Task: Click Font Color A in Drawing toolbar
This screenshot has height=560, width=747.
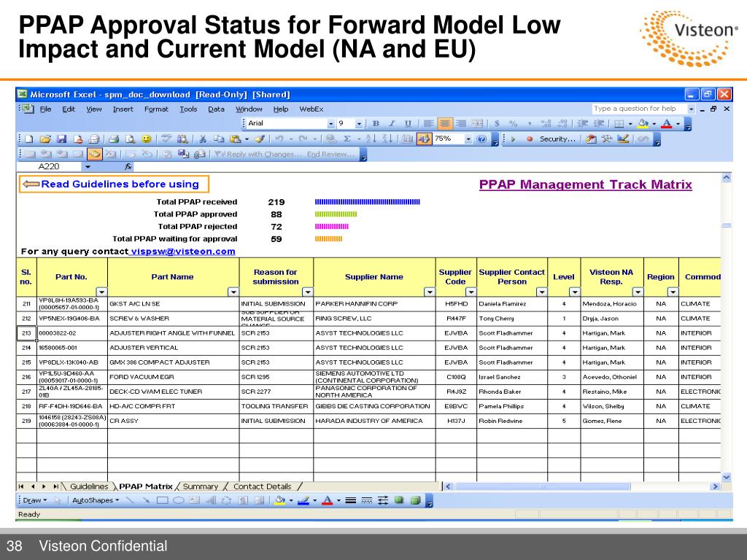Action: (x=328, y=500)
